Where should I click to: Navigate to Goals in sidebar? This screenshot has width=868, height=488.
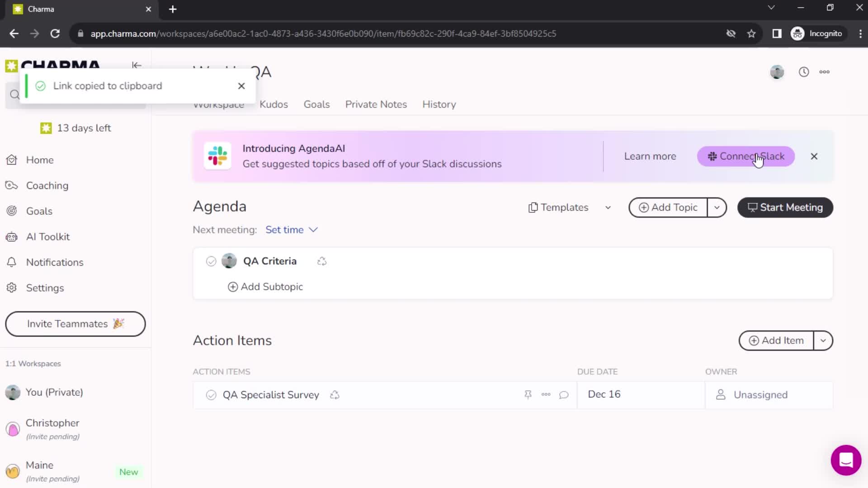39,211
